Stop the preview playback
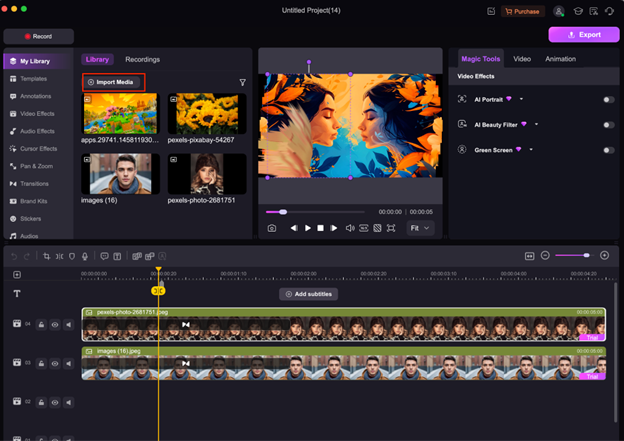Image resolution: width=624 pixels, height=441 pixels. [x=320, y=228]
